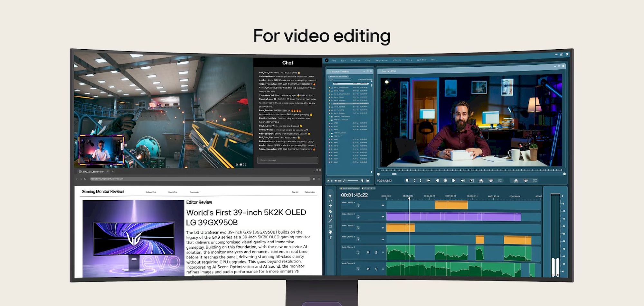Select the line/pen tool in the editor toolbar
This screenshot has width=644, height=306.
[x=330, y=221]
